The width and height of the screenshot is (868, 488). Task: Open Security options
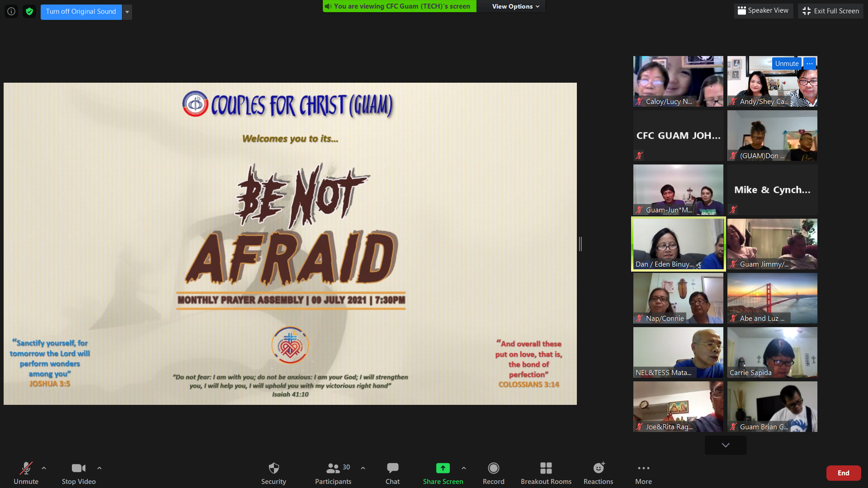[274, 473]
